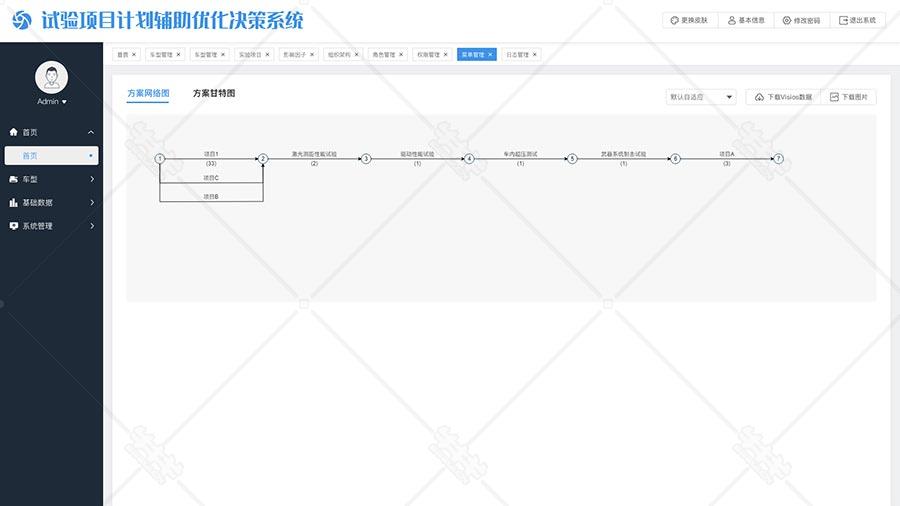Click the app logo next to the system title
This screenshot has height=506, width=900.
point(21,20)
